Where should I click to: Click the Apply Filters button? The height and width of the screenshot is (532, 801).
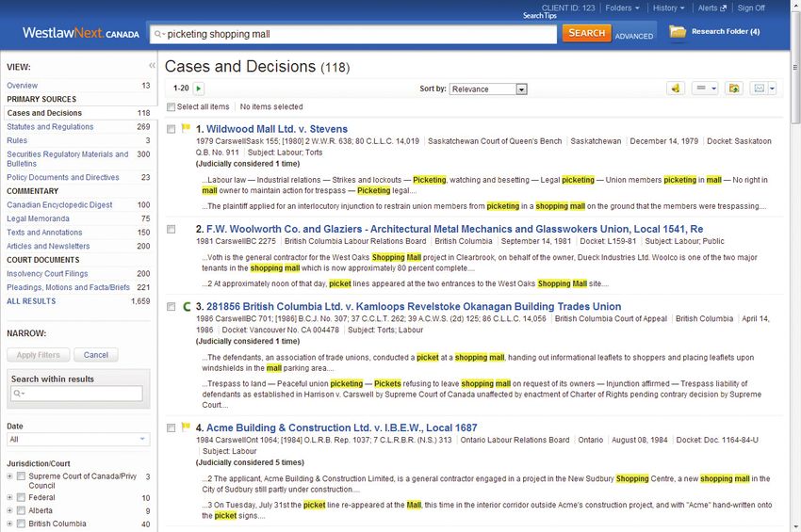point(38,355)
